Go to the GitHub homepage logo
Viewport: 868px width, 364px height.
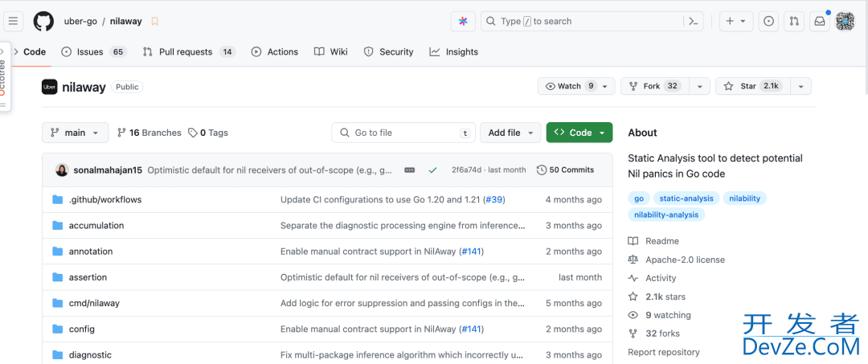[x=43, y=21]
